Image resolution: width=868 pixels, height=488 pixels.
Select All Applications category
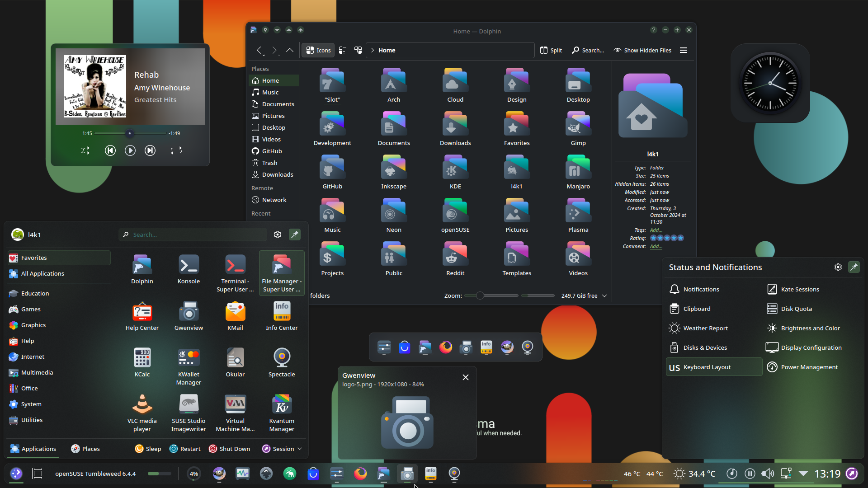tap(59, 273)
